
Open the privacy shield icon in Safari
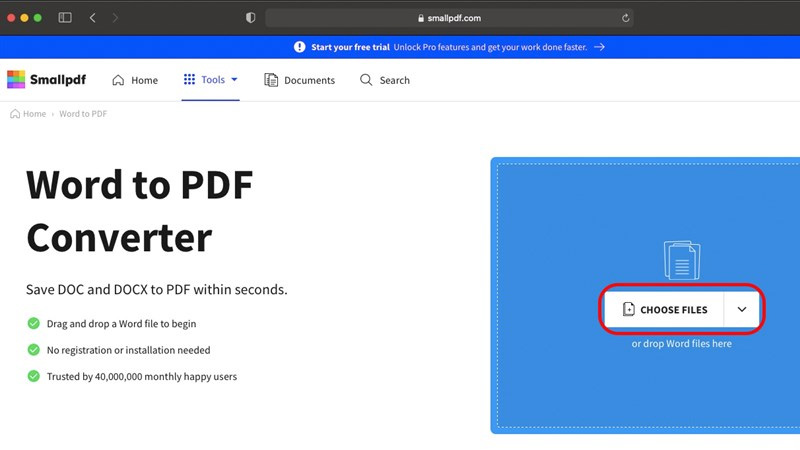click(251, 18)
